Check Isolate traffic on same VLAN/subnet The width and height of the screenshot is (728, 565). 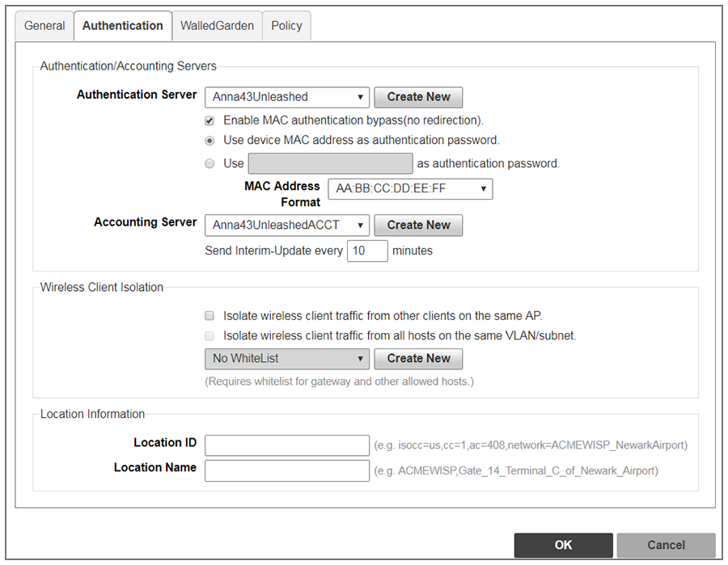click(210, 335)
